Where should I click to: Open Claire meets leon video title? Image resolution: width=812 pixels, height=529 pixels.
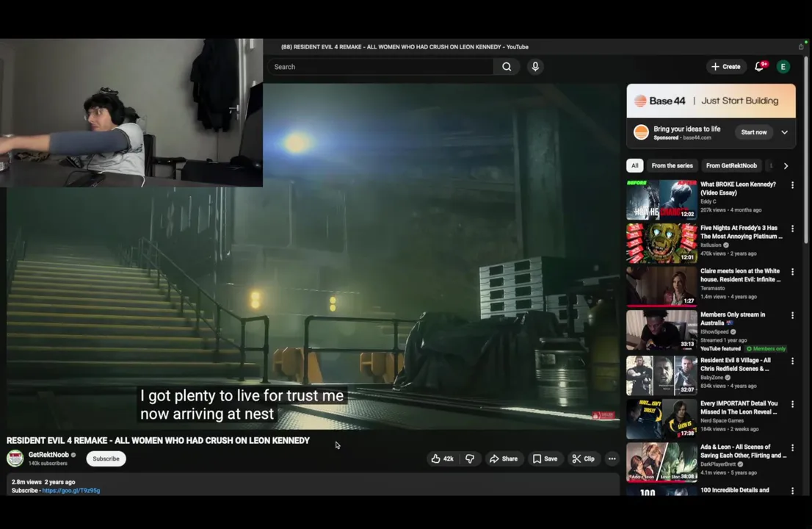click(741, 275)
